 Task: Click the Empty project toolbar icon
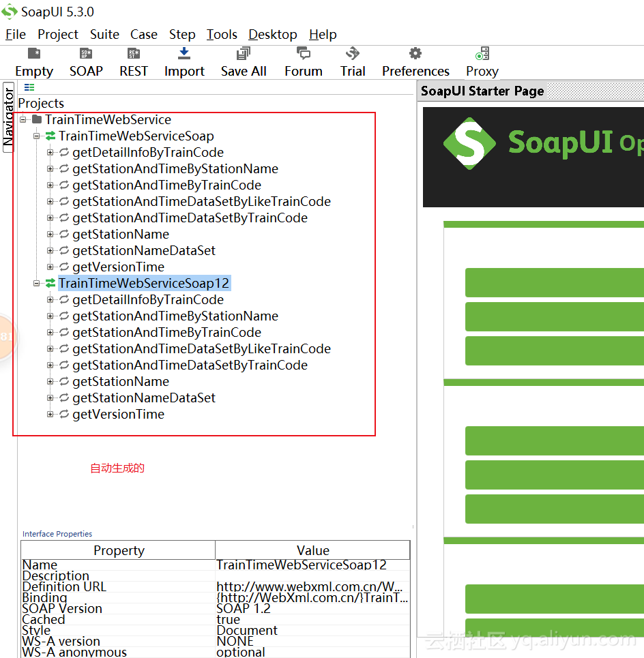(34, 54)
